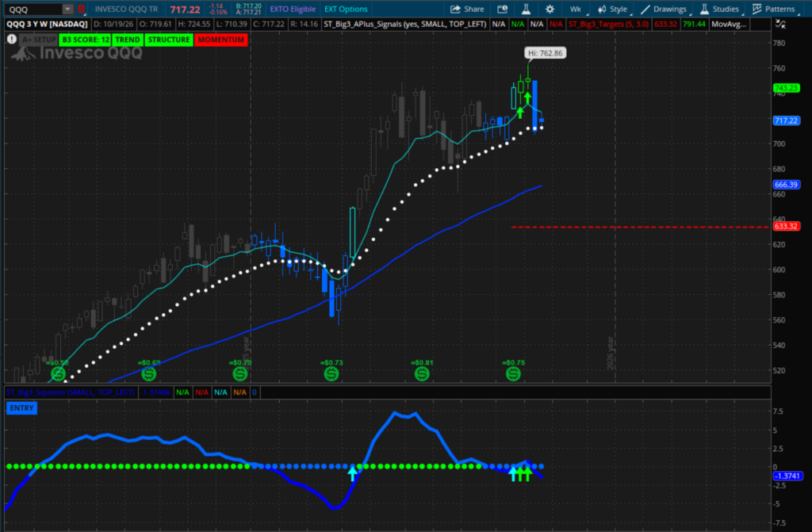This screenshot has height=532, width=812.
Task: Click the green STRUCTURE label
Action: click(x=169, y=40)
